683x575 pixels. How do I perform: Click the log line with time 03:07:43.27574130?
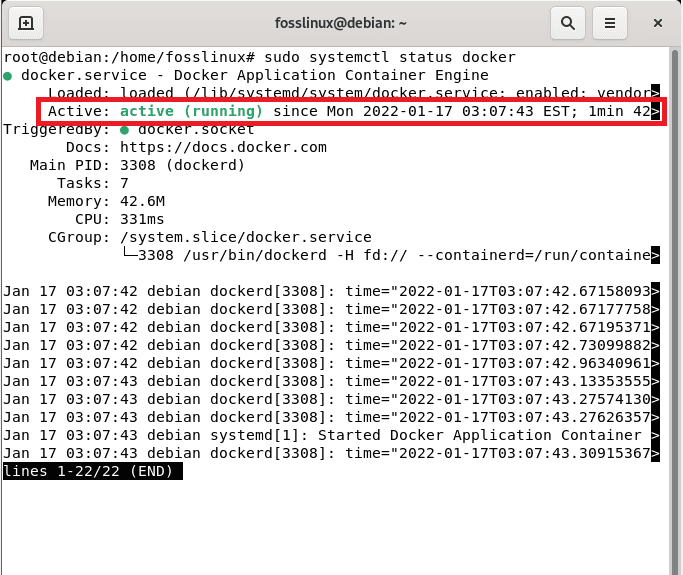point(331,399)
